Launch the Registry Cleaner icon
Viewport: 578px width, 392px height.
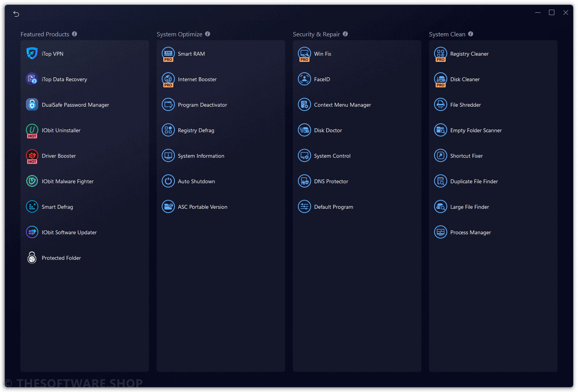tap(441, 54)
